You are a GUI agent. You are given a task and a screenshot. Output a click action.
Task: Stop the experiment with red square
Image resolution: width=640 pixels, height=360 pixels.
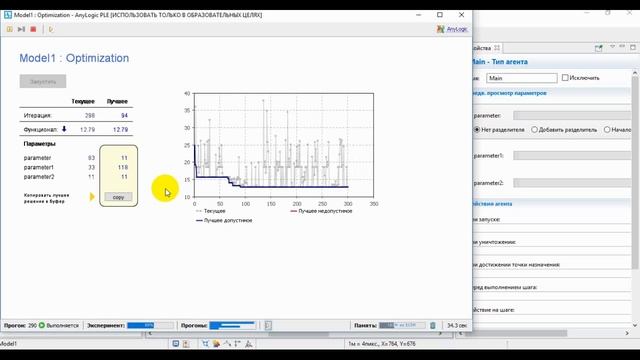click(x=33, y=29)
